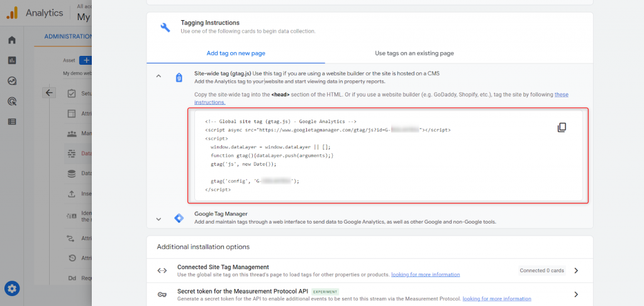Click the Analytics product name text

point(45,13)
